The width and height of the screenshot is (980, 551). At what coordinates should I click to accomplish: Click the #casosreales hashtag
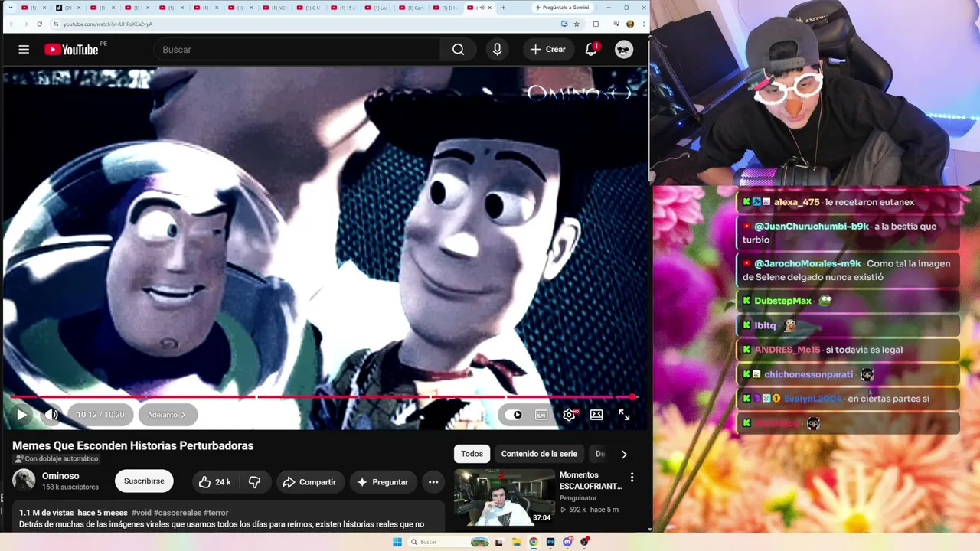click(x=178, y=513)
